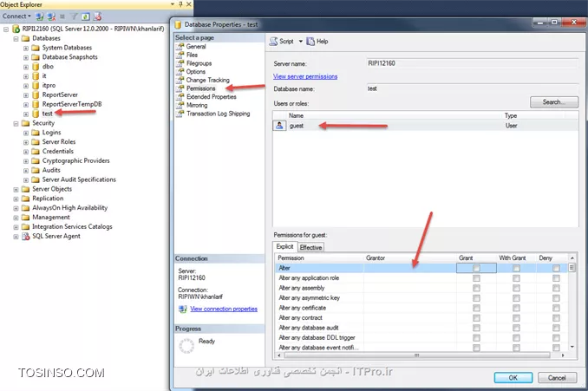
Task: Click the Disconnect icon in Object Explorer toolbar
Action: [x=51, y=16]
